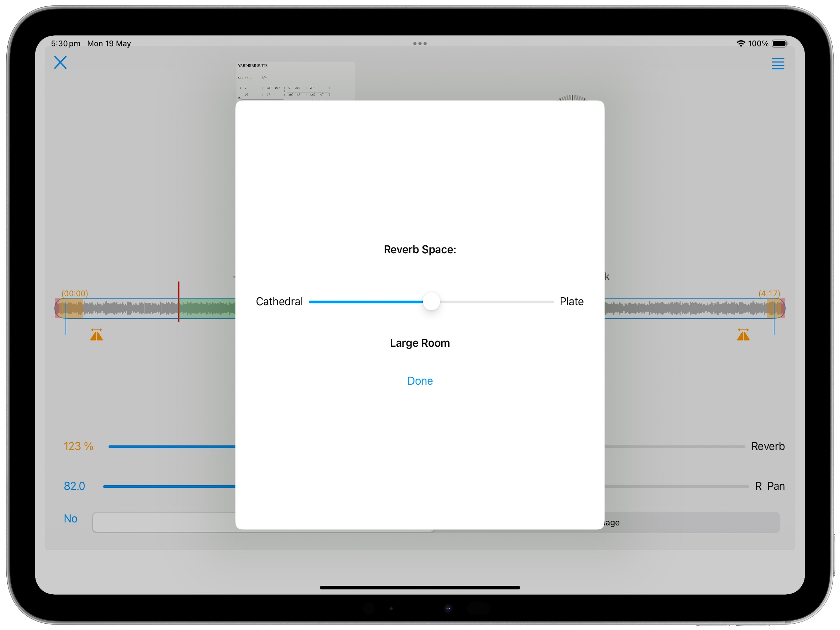Click the battery status icon
The image size is (840, 630).
[780, 43]
